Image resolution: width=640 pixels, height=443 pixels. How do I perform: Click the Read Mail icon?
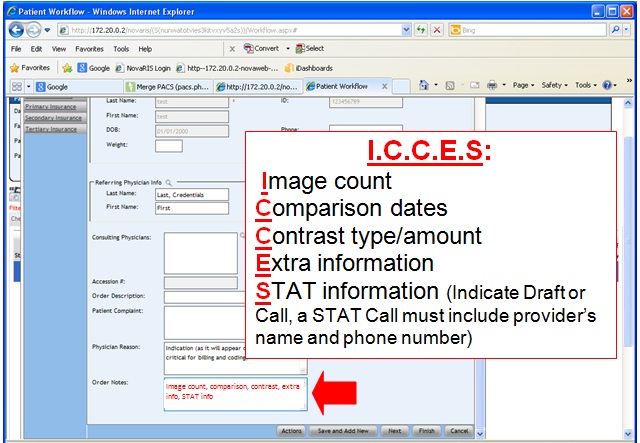point(474,85)
